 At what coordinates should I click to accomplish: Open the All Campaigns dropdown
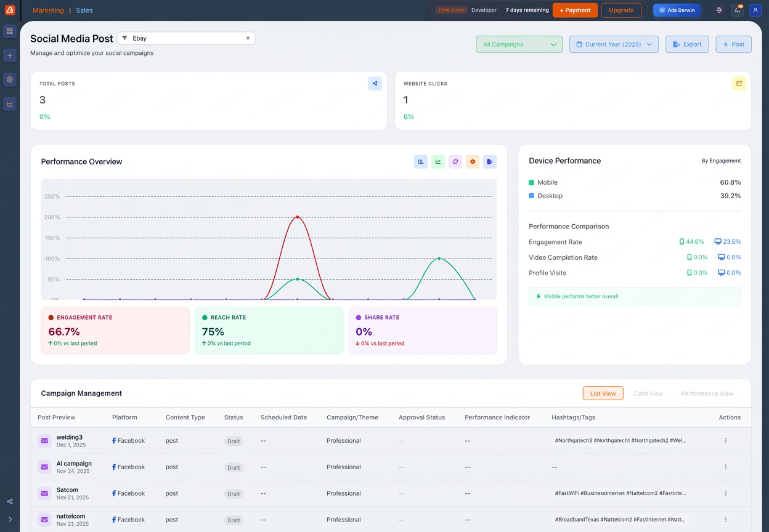click(519, 44)
